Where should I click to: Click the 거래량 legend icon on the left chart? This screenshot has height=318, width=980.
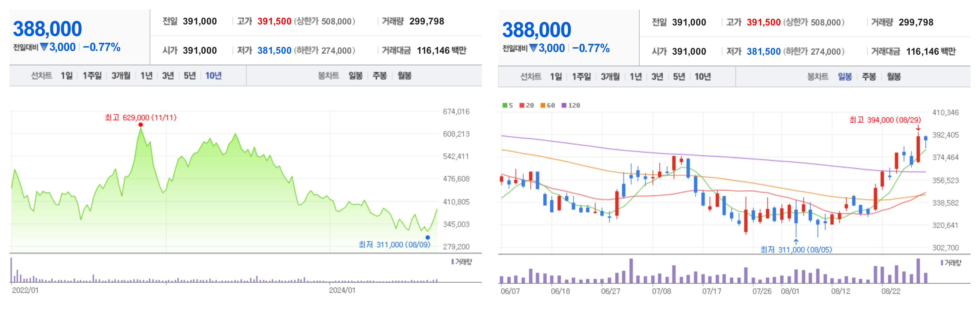click(454, 262)
